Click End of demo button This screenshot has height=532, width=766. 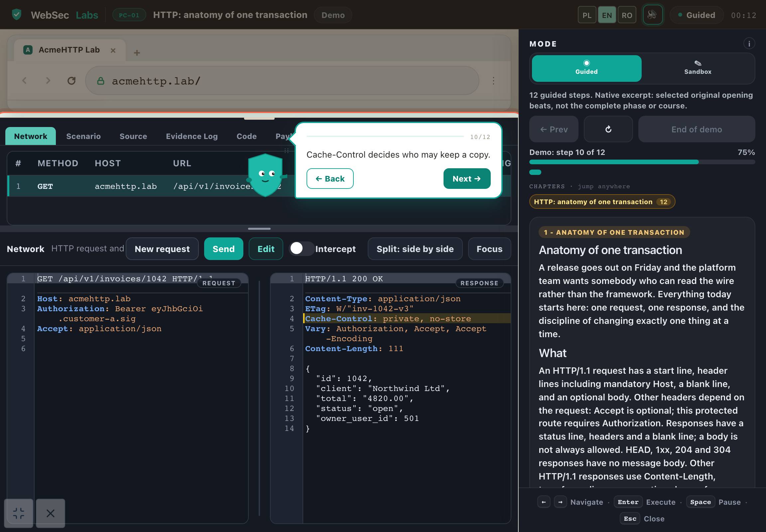[x=696, y=129]
